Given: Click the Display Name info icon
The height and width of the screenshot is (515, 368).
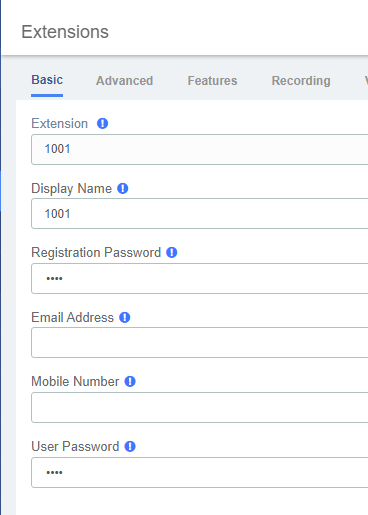Looking at the screenshot, I should (x=123, y=189).
